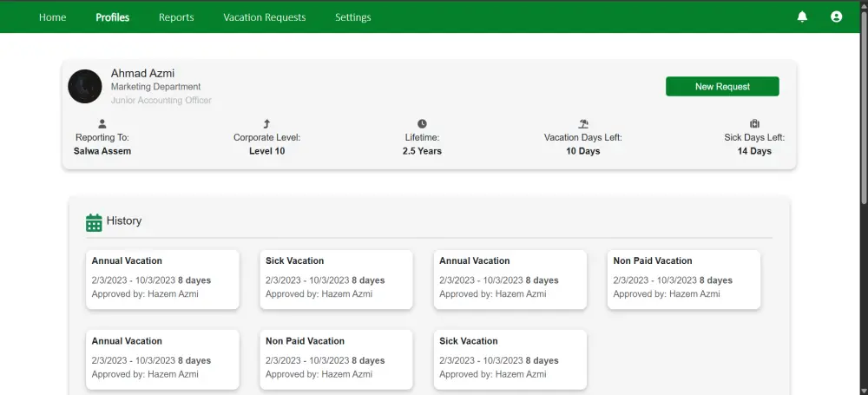The image size is (868, 395).
Task: Click the Sick Days Left label
Action: pos(754,137)
